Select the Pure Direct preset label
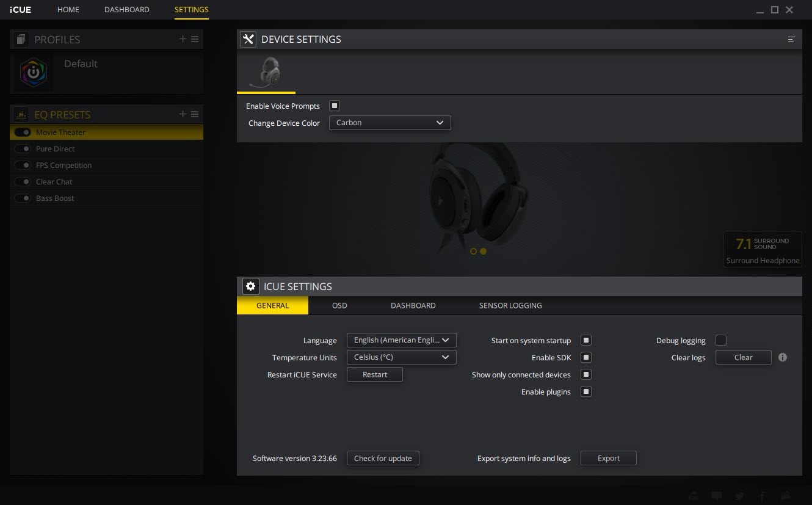 [56, 149]
